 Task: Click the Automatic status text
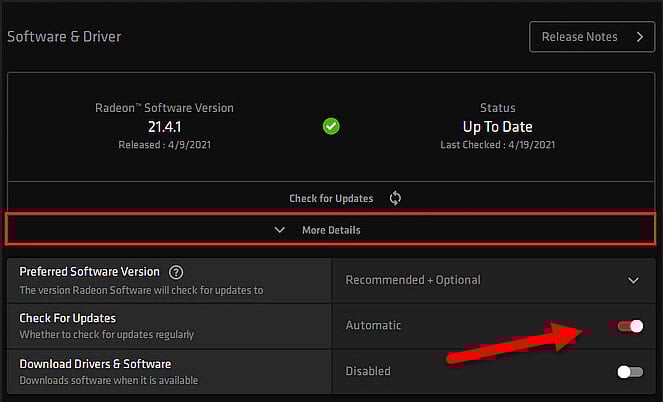(373, 325)
